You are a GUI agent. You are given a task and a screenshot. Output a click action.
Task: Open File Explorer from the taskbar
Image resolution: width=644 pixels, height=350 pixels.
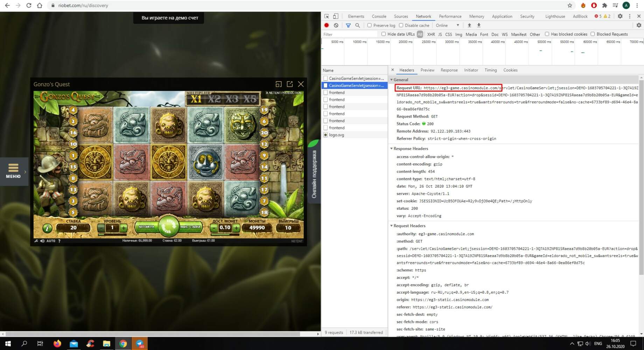tap(106, 343)
